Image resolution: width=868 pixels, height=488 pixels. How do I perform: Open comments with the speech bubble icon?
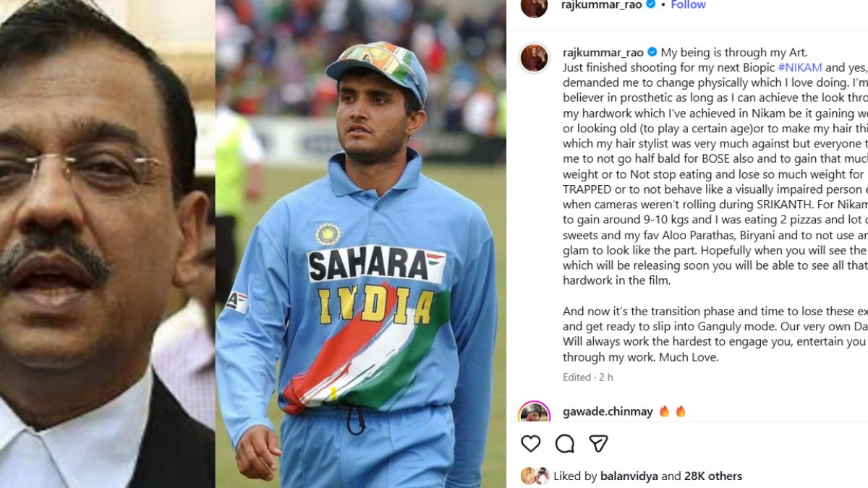point(565,443)
